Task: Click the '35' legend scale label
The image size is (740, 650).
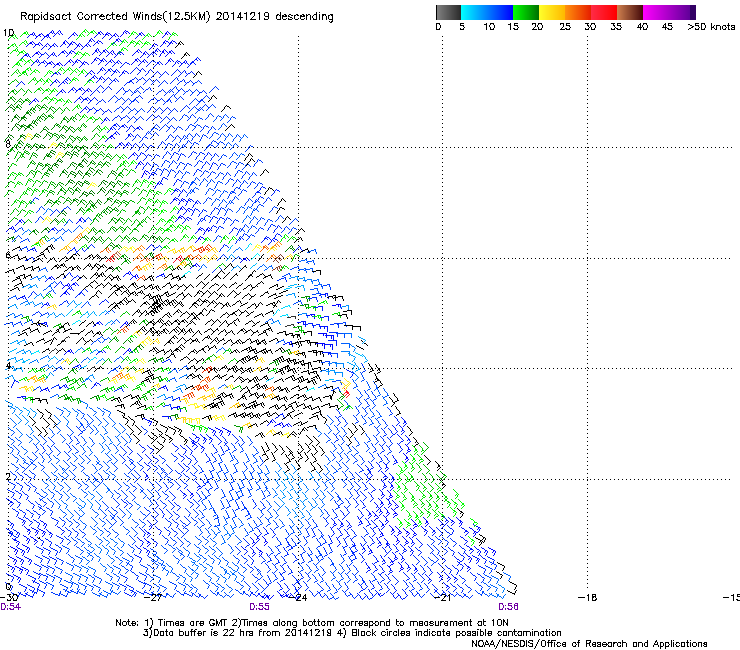Action: point(616,26)
